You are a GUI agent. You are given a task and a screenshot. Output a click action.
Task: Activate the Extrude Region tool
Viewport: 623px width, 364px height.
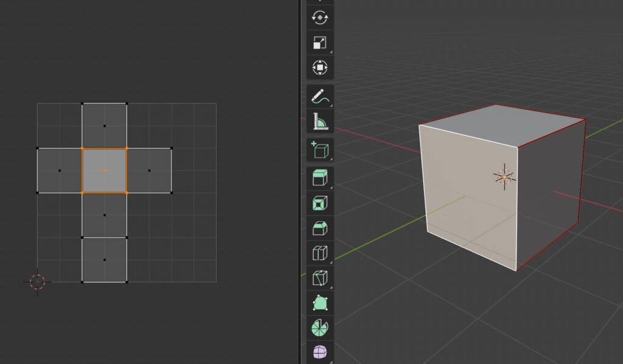pyautogui.click(x=320, y=179)
